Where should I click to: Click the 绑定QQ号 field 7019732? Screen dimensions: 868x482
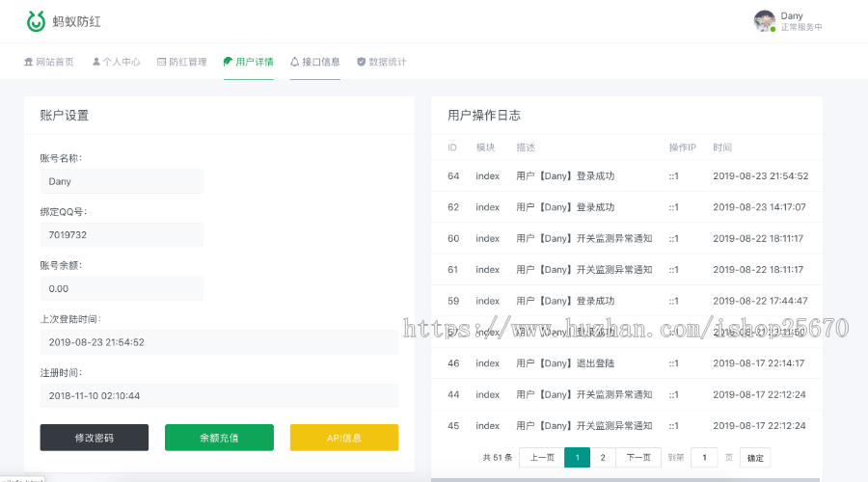[x=122, y=235]
